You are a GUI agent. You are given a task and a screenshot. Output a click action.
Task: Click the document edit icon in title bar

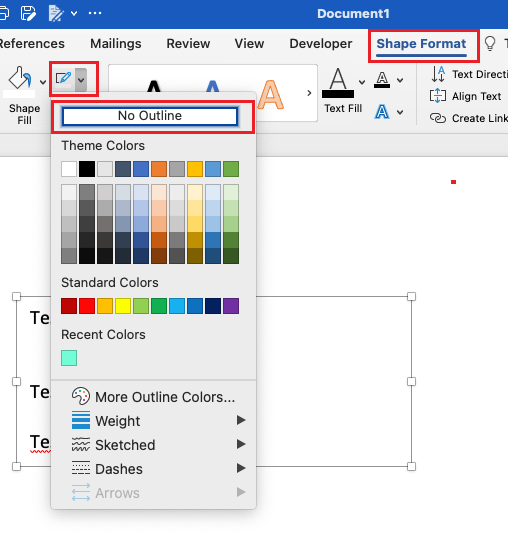click(56, 13)
